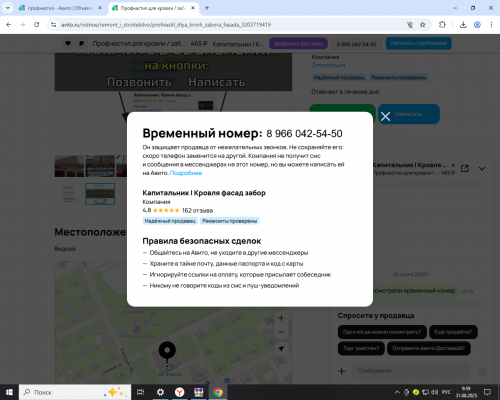This screenshot has width=500, height=400.
Task: Show hidden system tray icons
Action: [x=397, y=392]
